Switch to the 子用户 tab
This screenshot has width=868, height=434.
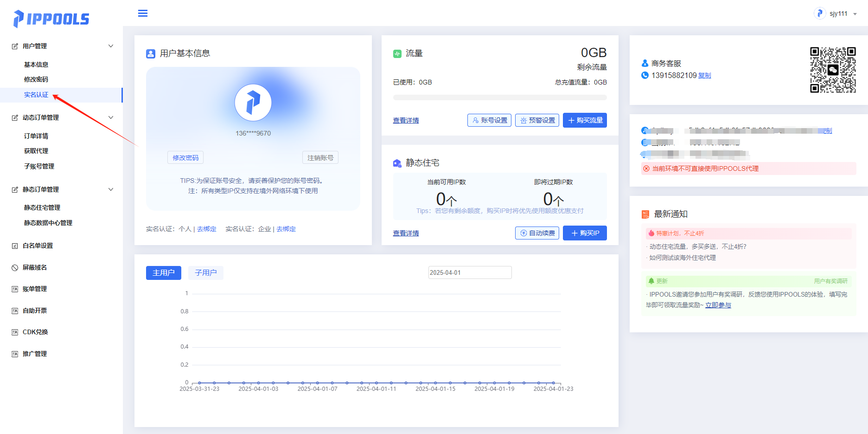tap(205, 272)
